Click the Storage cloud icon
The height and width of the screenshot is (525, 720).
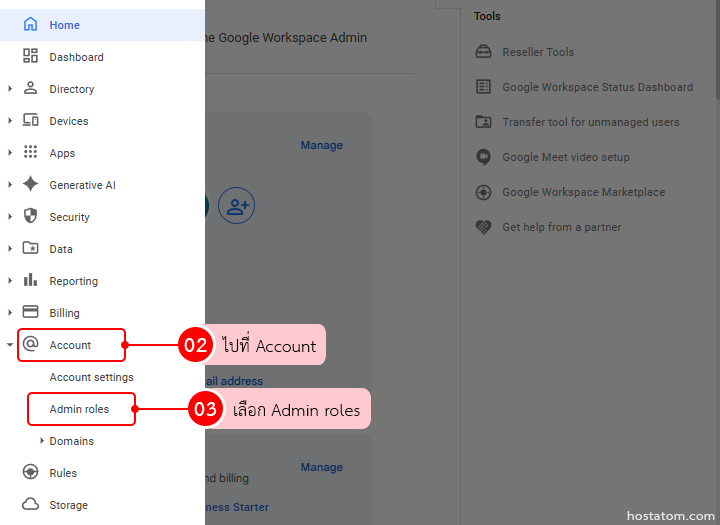click(30, 504)
